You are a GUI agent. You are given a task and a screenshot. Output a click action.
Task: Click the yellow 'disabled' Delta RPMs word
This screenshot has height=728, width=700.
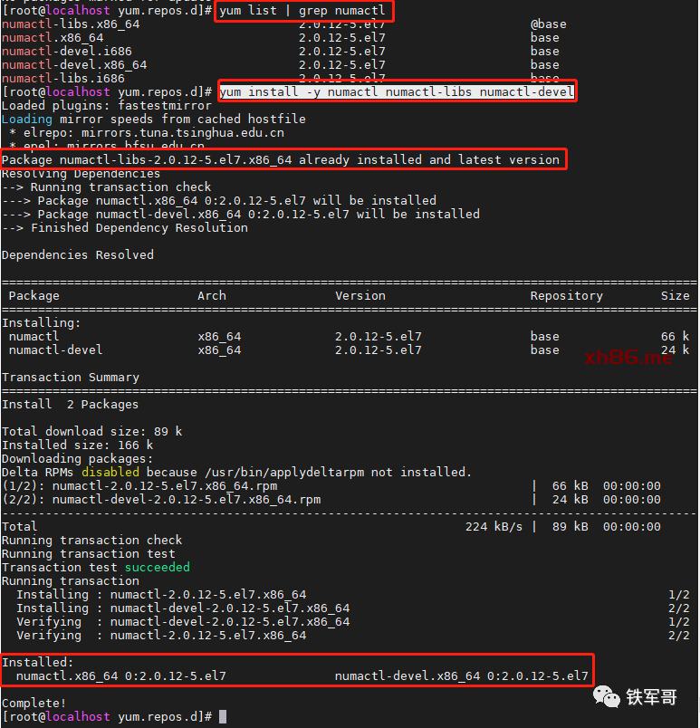tap(113, 473)
